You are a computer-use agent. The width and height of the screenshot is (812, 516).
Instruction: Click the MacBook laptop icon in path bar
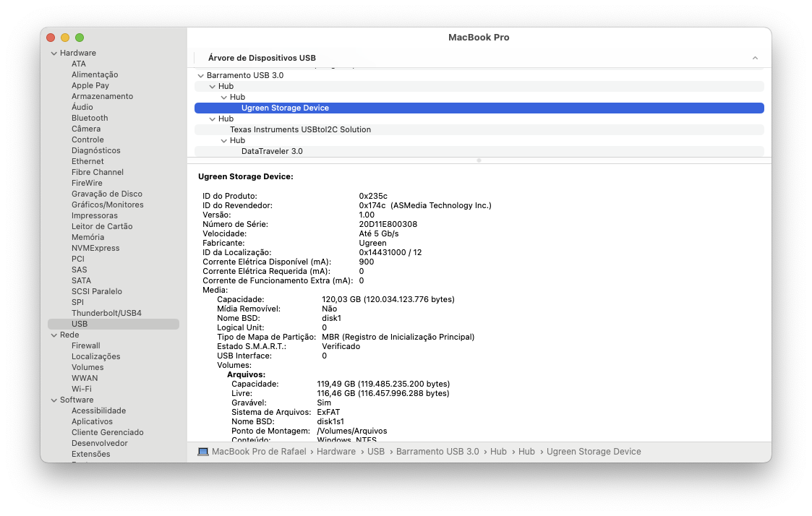click(x=203, y=452)
